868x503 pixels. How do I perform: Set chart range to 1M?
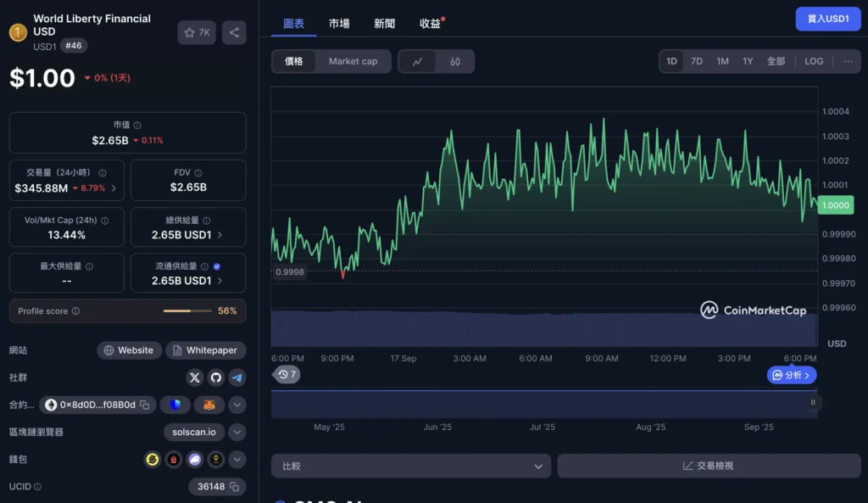(x=722, y=61)
